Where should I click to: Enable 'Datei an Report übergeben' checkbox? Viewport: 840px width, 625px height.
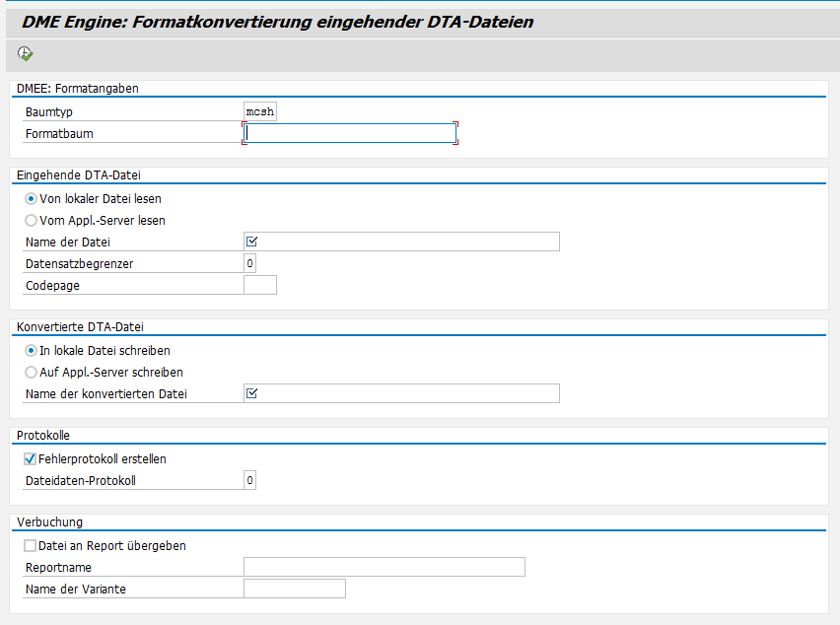pos(31,546)
